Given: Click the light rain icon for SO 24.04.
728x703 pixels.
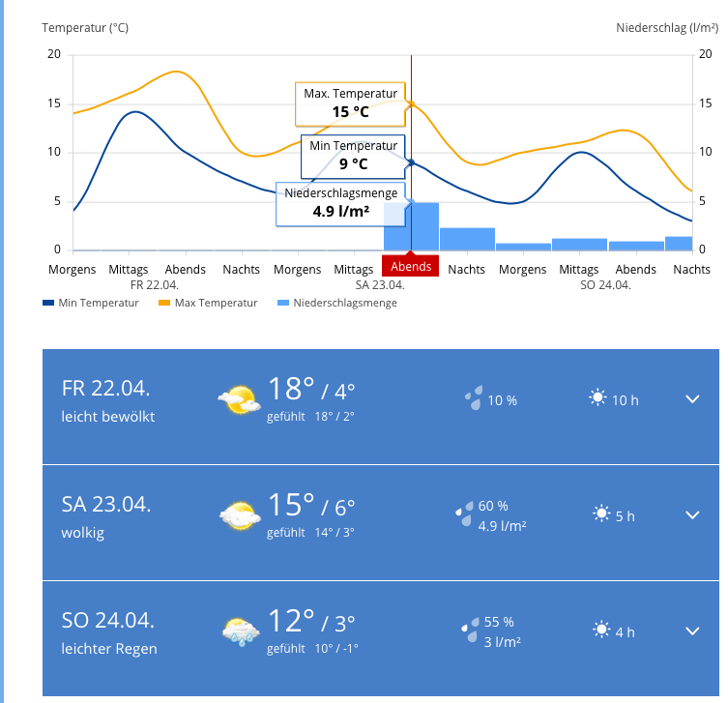Looking at the screenshot, I should (239, 631).
